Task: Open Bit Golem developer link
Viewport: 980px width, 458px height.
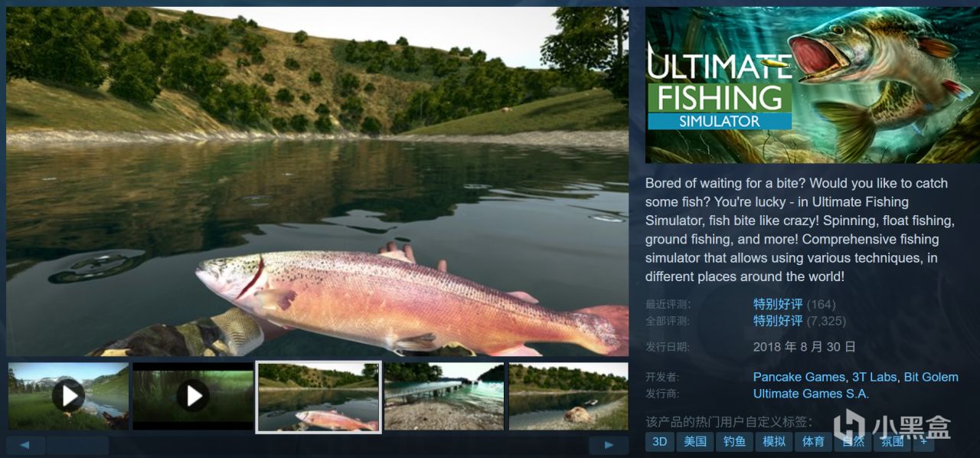Action: 931,377
